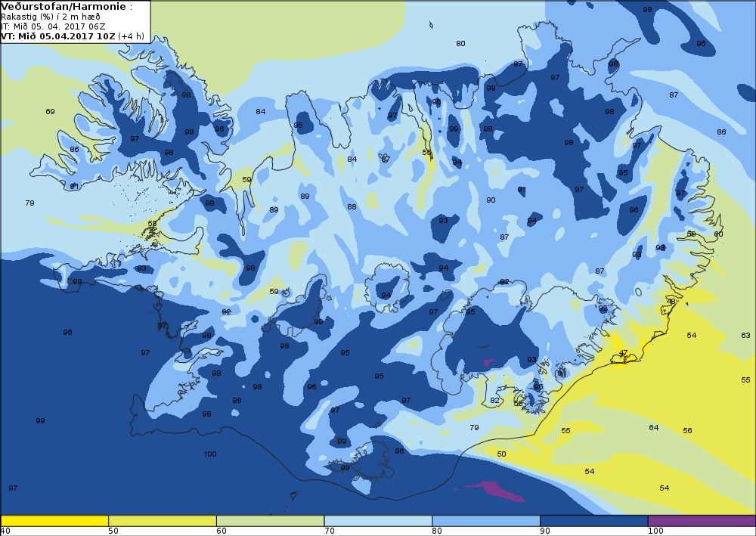Screen dimensions: 756x536
Task: Click the light blue 70–80 legend swatch
Action: (379, 521)
